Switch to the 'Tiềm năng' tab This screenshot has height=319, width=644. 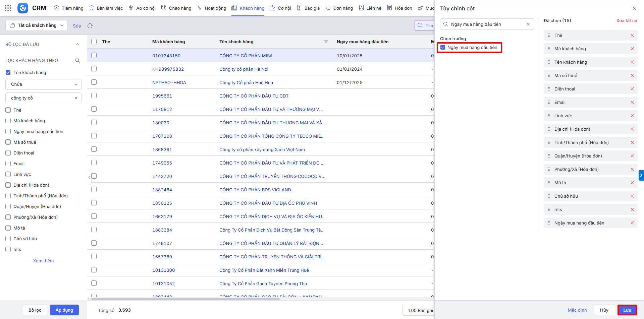pos(69,8)
